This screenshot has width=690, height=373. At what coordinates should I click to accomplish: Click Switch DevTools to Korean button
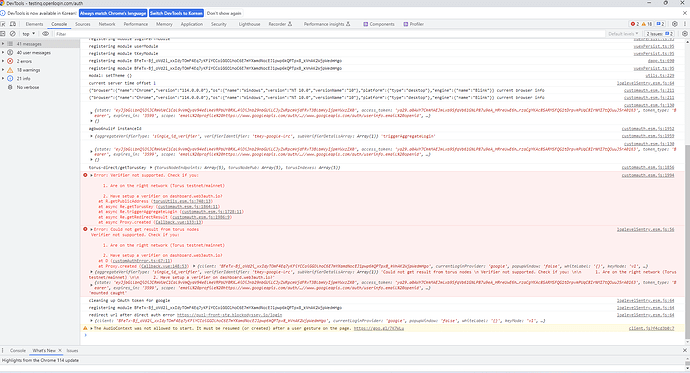[x=176, y=13]
